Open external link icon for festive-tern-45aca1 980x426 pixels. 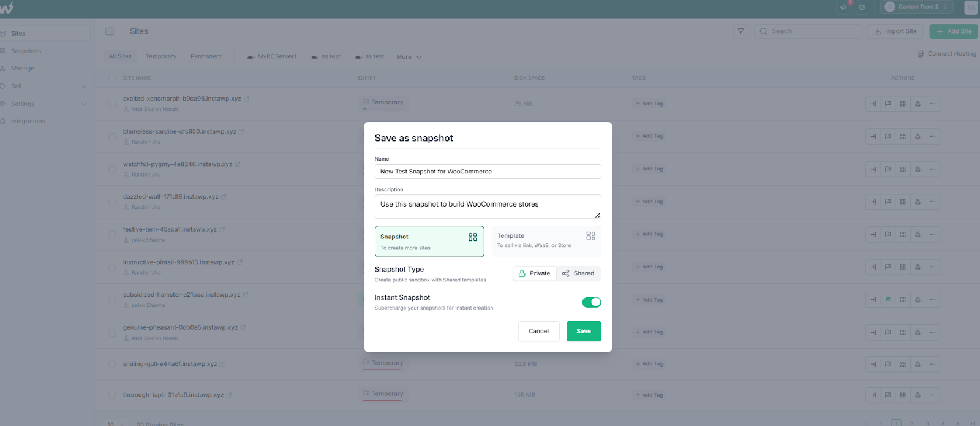pyautogui.click(x=222, y=230)
